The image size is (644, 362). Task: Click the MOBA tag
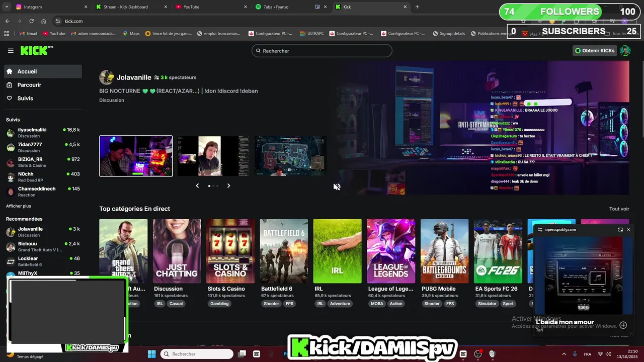pyautogui.click(x=377, y=304)
